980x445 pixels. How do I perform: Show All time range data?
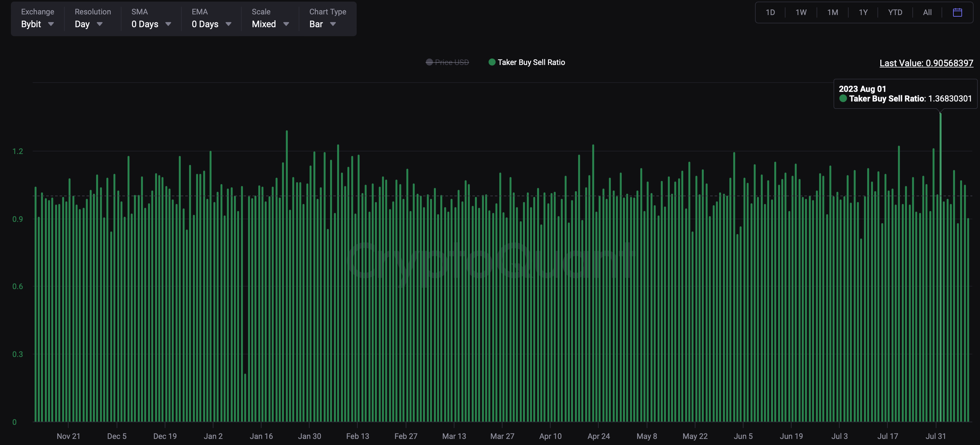pyautogui.click(x=927, y=12)
